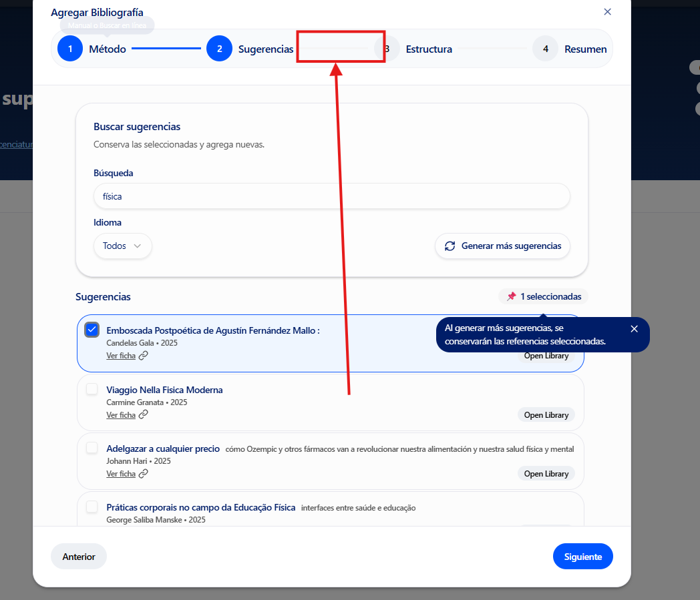Click the pin icon beside 1 seleccionadas
Image resolution: width=700 pixels, height=600 pixels.
512,296
